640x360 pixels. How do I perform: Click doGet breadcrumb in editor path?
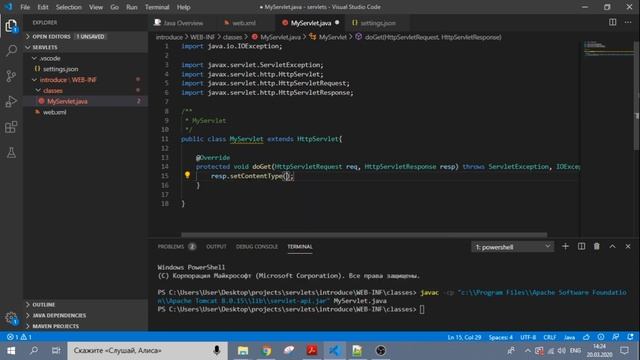(428, 37)
